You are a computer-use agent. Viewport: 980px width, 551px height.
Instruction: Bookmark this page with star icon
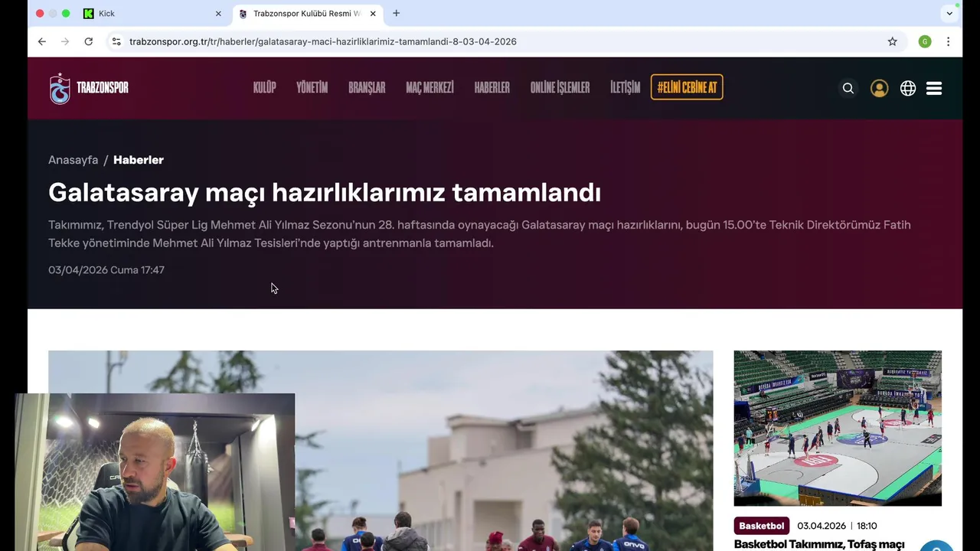[893, 41]
